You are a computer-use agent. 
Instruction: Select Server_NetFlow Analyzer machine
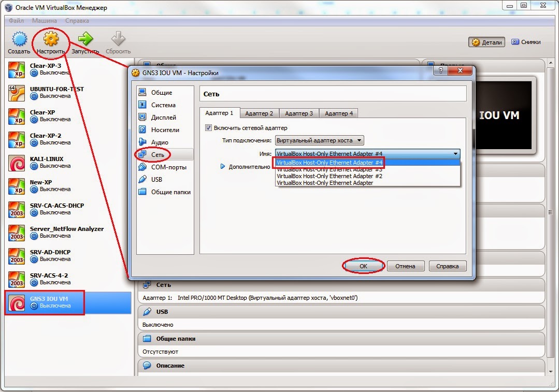pos(68,233)
